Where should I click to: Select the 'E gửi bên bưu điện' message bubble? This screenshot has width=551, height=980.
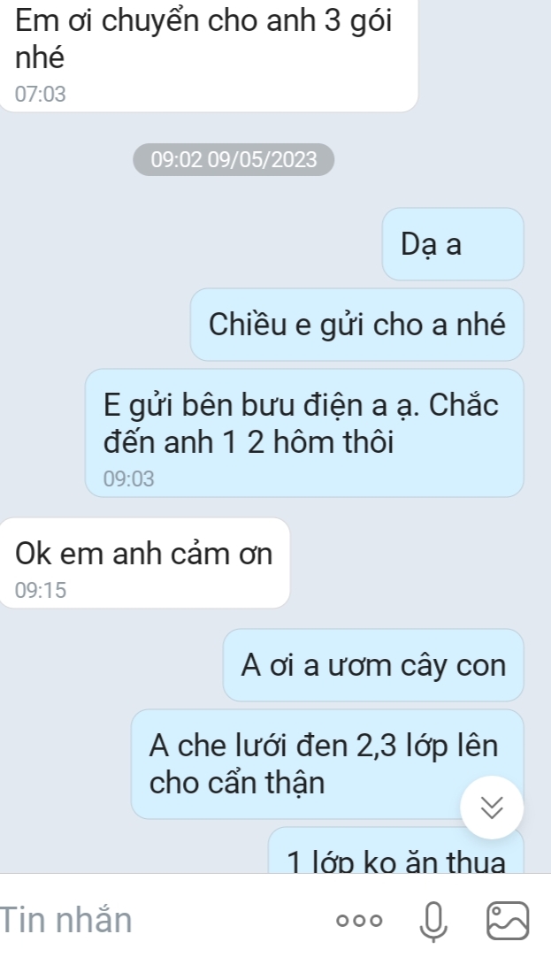[304, 433]
